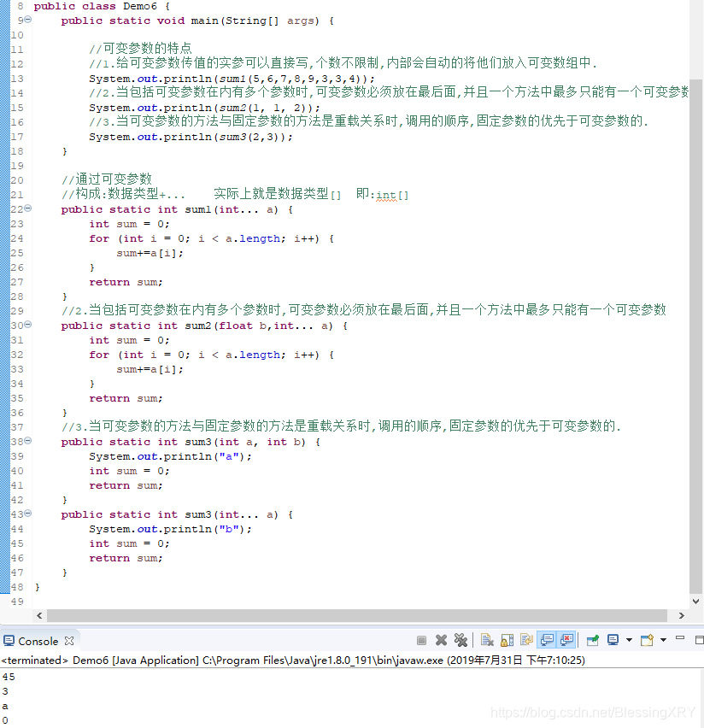Click 'return sum;' on line 27
Viewport: 704px width, 728px height.
click(126, 282)
